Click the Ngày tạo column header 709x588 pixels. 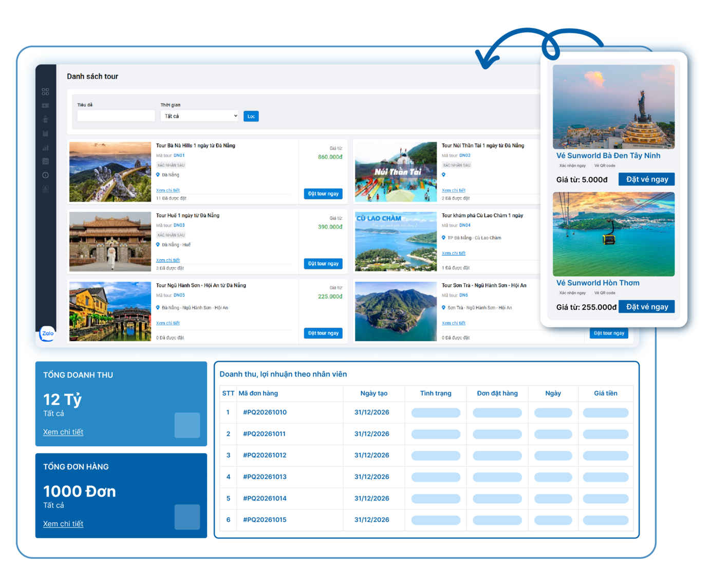click(374, 393)
